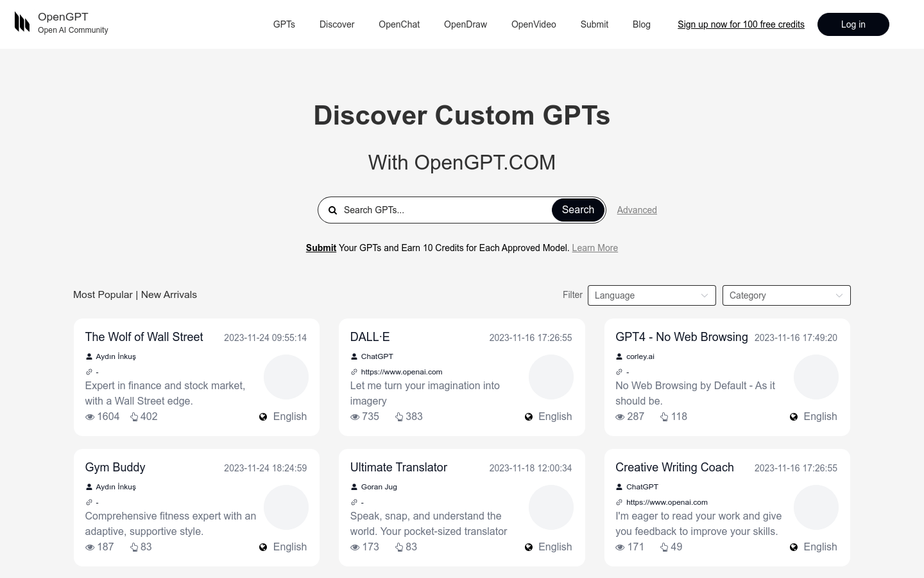Click the likes hand icon next to 118

pos(664,417)
